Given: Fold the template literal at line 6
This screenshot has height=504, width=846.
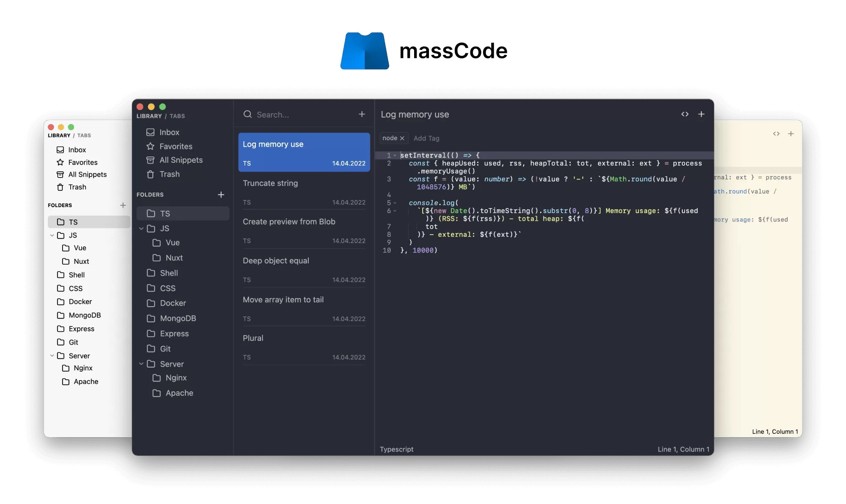Looking at the screenshot, I should 395,211.
